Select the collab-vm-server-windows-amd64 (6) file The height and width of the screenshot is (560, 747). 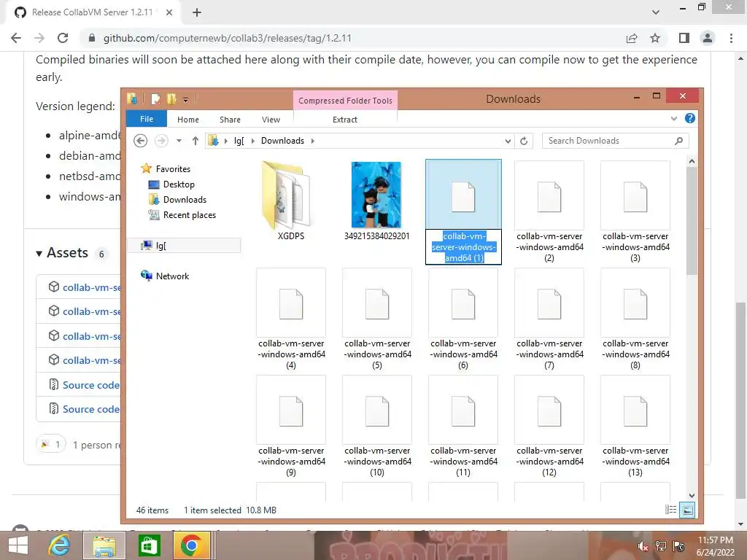463,319
